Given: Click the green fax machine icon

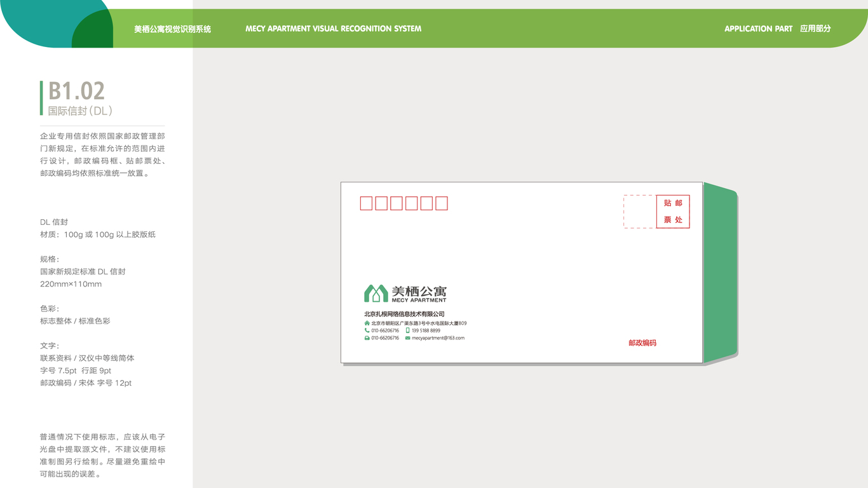Looking at the screenshot, I should [x=367, y=338].
